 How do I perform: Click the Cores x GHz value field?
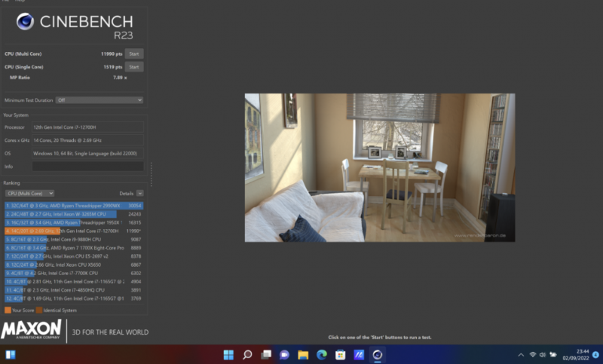coord(87,140)
